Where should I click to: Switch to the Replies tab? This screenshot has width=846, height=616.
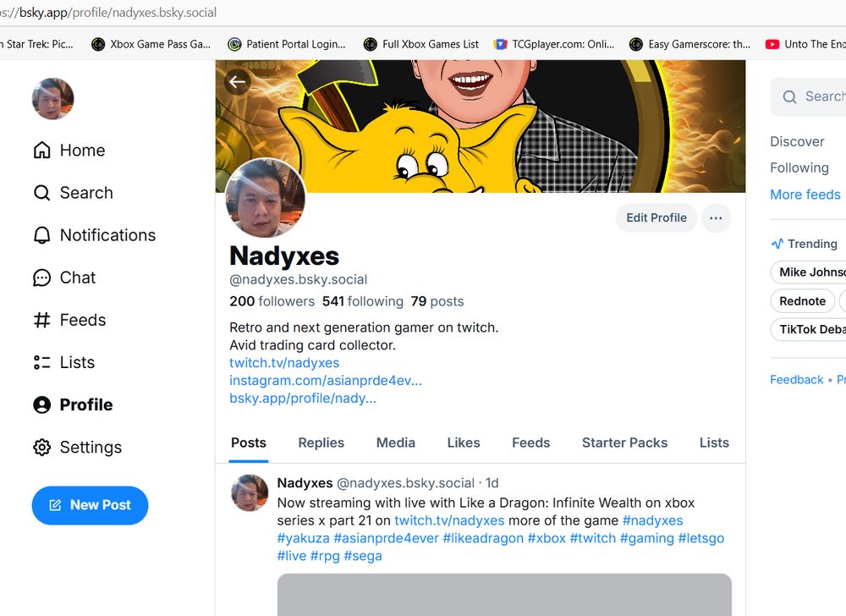pos(321,443)
